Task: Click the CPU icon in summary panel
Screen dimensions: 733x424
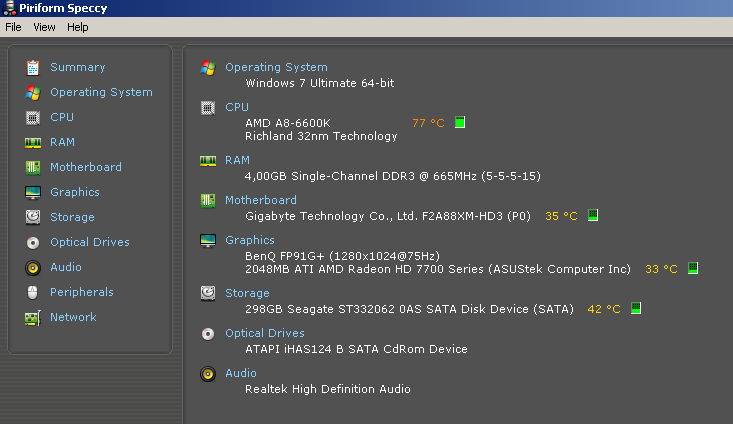Action: pyautogui.click(x=208, y=108)
